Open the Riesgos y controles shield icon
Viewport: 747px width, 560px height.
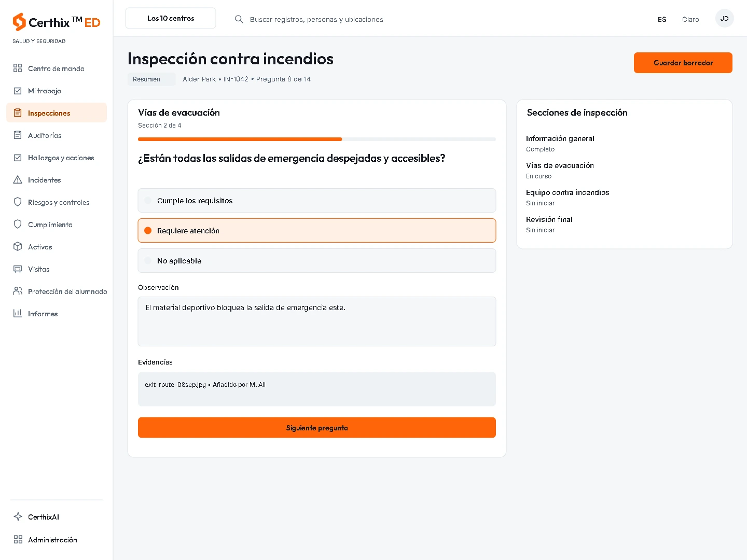tap(18, 202)
